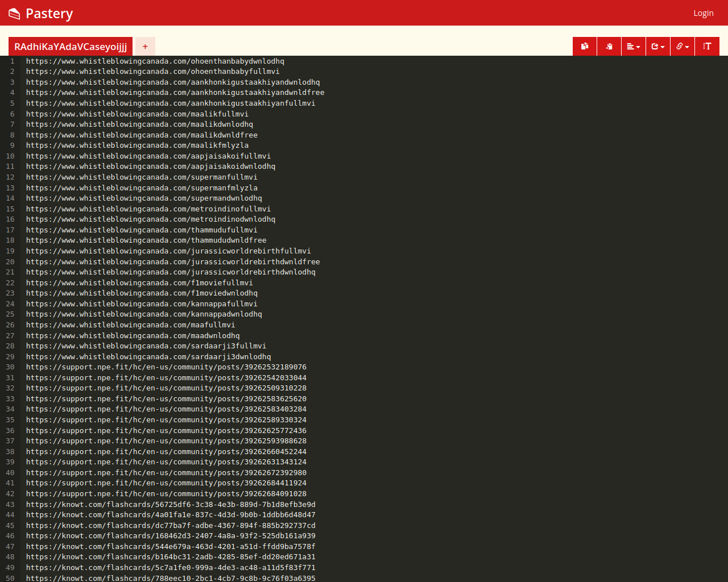Click line 23 f1moviedwnlodhq URL
This screenshot has height=582, width=728.
[142, 293]
